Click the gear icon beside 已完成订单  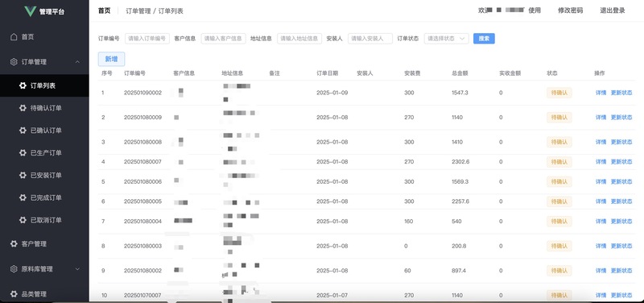point(23,197)
